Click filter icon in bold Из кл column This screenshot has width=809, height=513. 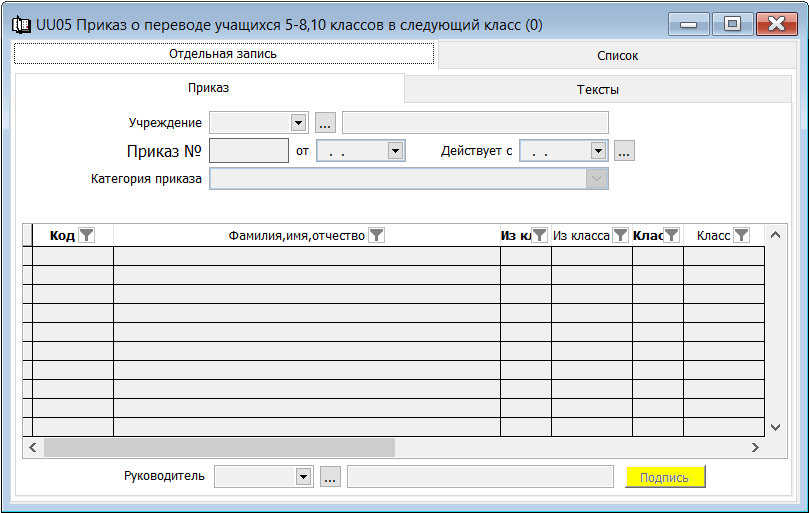pyautogui.click(x=539, y=235)
